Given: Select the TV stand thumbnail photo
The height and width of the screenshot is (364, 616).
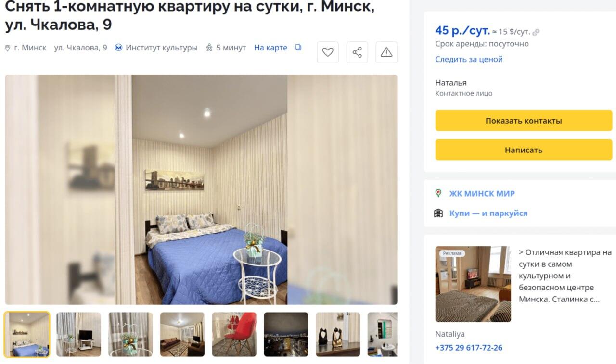Looking at the screenshot, I should point(79,334).
